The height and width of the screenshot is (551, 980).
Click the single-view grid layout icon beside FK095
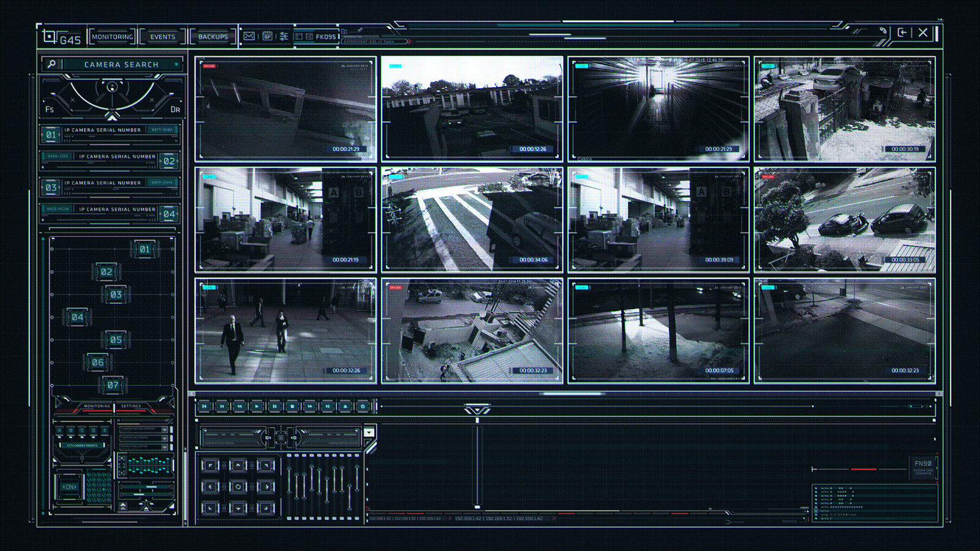point(300,37)
